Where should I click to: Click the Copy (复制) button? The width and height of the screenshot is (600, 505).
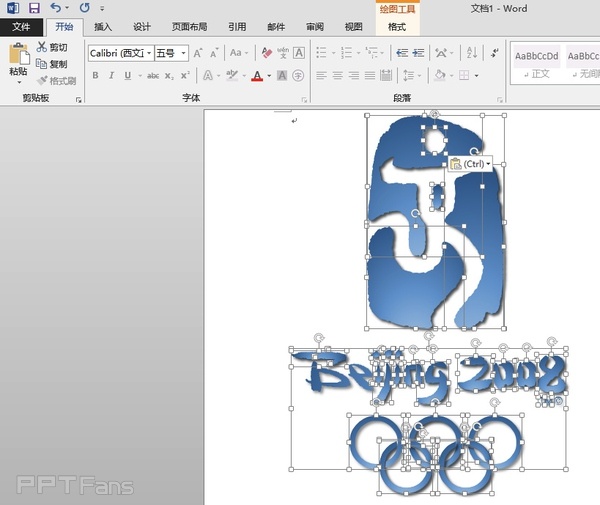click(x=51, y=64)
